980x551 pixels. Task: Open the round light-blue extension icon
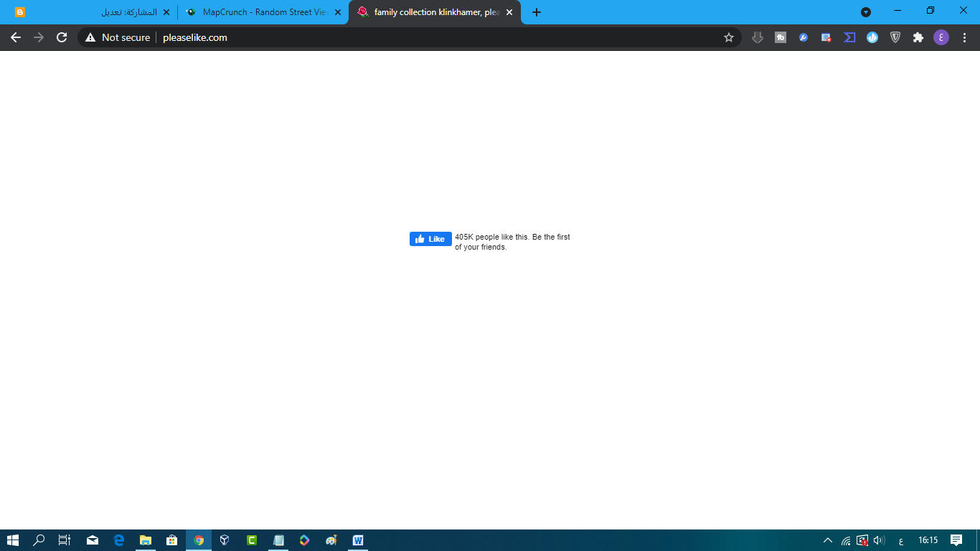point(872,37)
